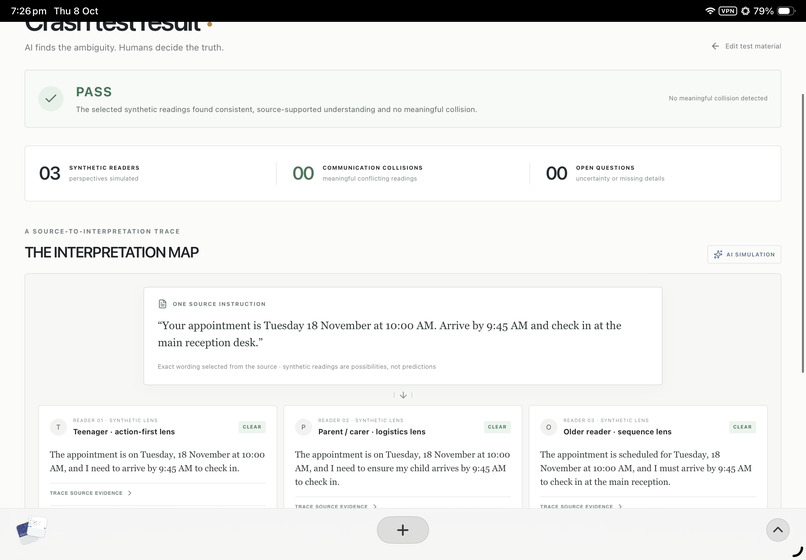Click the down arrow below source instruction
The width and height of the screenshot is (806, 560).
[403, 395]
